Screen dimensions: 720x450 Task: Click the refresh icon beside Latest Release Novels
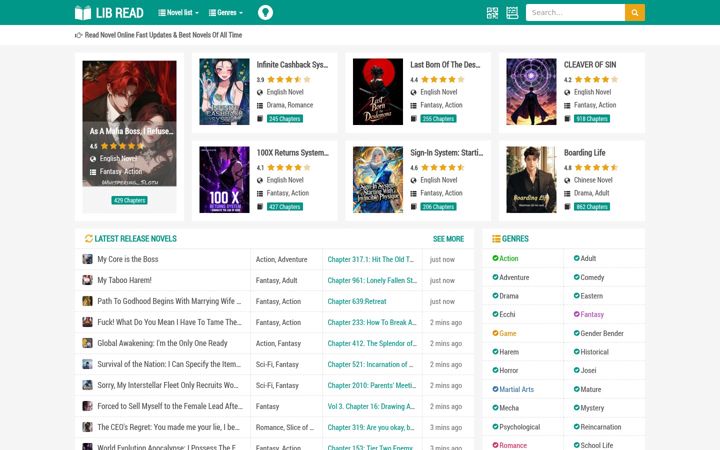[x=89, y=238]
